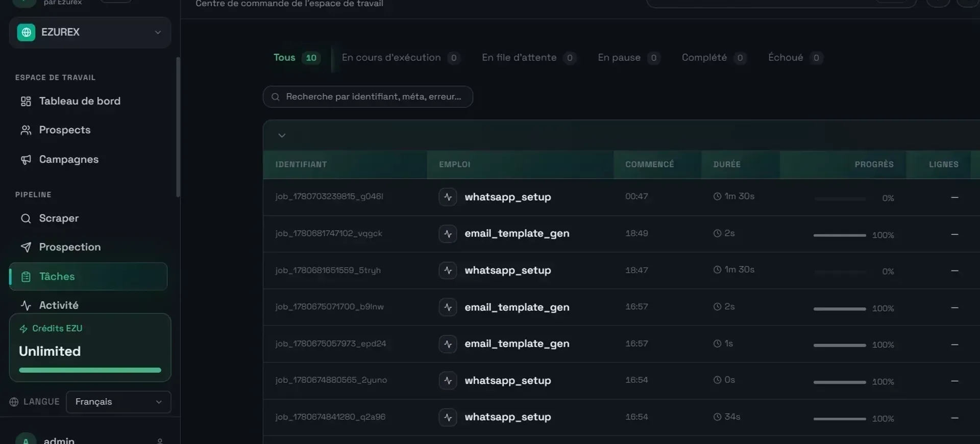The width and height of the screenshot is (980, 444).
Task: Click the EZUREX globe logo icon
Action: pos(26,32)
